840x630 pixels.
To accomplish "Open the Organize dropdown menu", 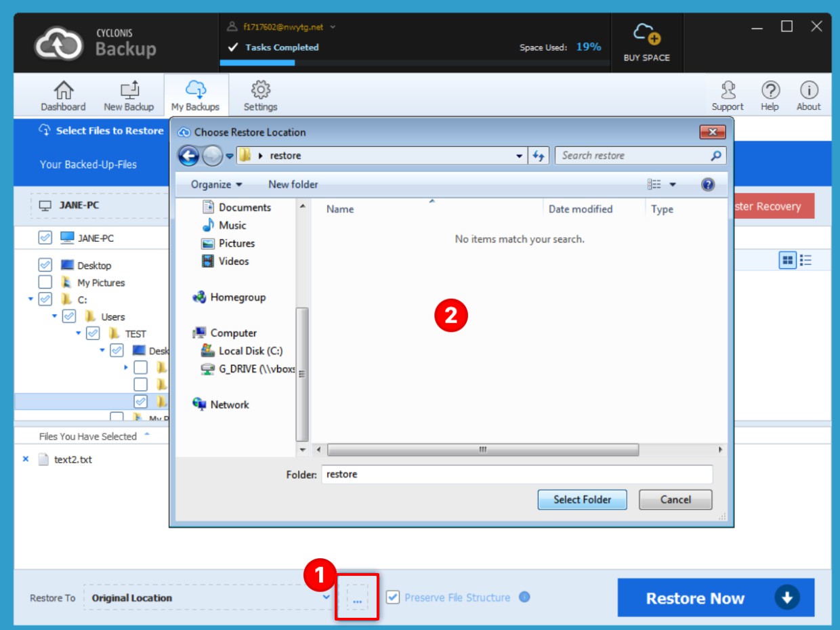I will click(x=216, y=184).
